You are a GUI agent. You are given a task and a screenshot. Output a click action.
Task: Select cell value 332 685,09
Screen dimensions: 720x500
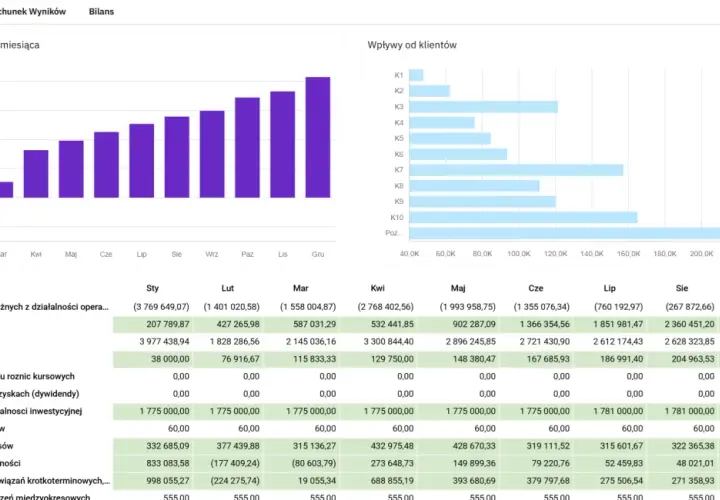click(x=168, y=446)
